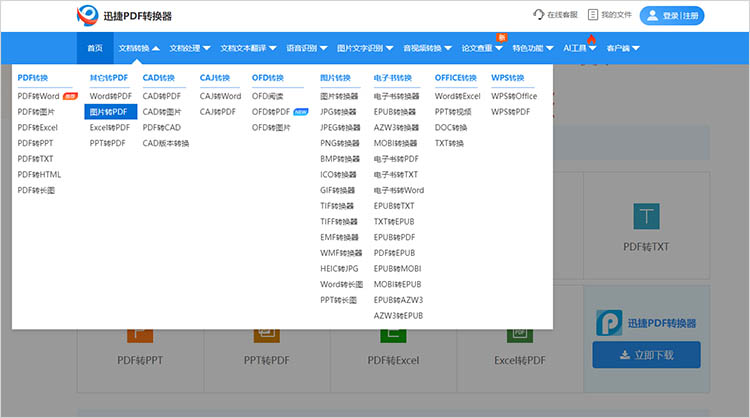Screen dimensions: 750x418
Task: Open TXT转换 link under OFFICE
Action: pyautogui.click(x=449, y=143)
